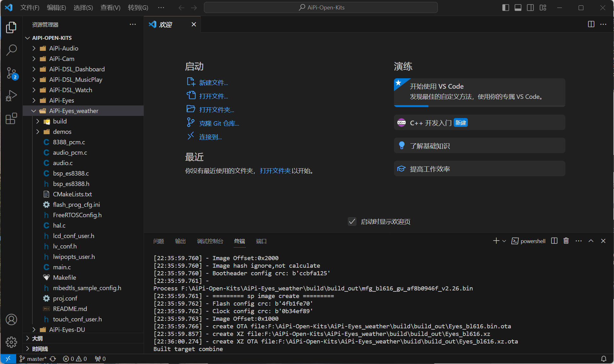Click the AiPi-Open-Kits command center search box
614x364 pixels.
[x=321, y=8]
